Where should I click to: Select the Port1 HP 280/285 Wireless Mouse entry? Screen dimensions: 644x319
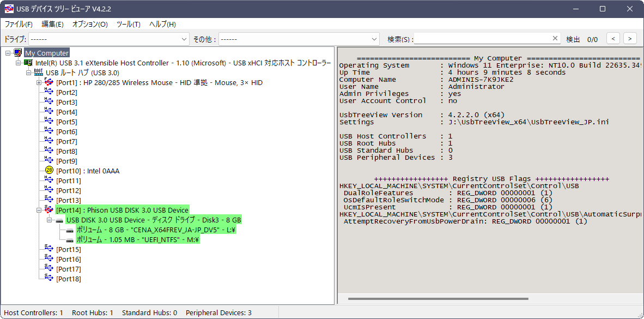click(x=159, y=83)
